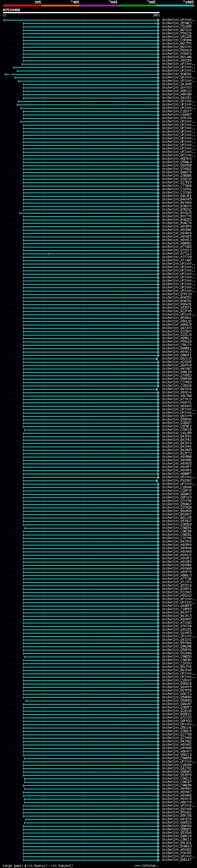Click the white AV534488 query sequence bar
Screen dimensions: 197x868
81,12
